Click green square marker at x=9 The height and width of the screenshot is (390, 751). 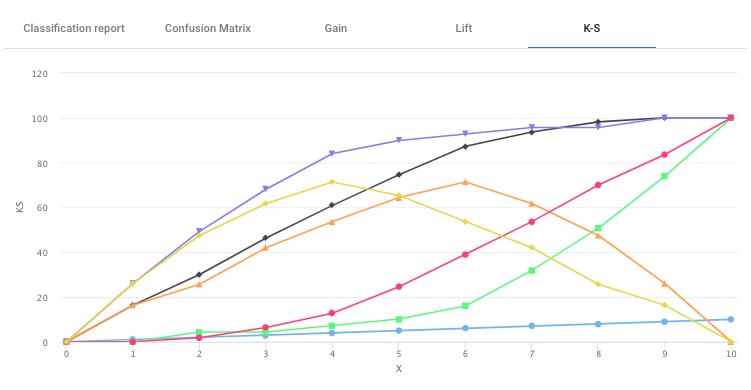[x=664, y=176]
